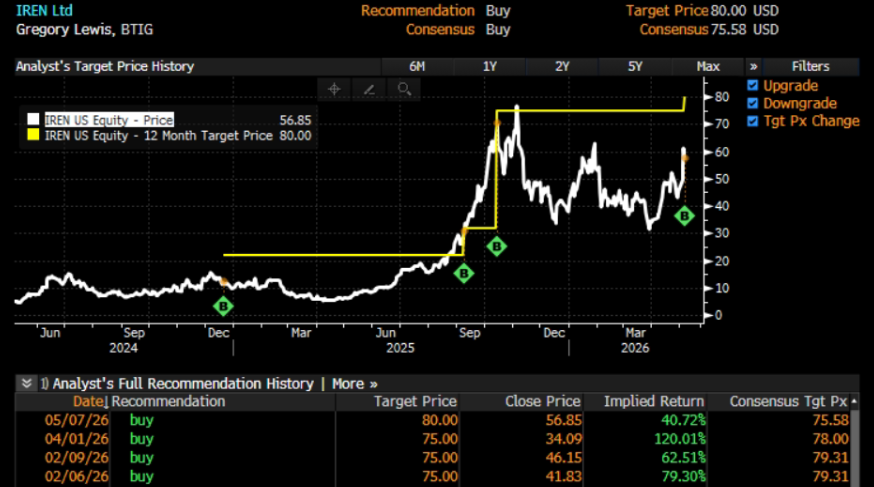
Task: Uncheck the Downgrade filter
Action: pyautogui.click(x=752, y=103)
